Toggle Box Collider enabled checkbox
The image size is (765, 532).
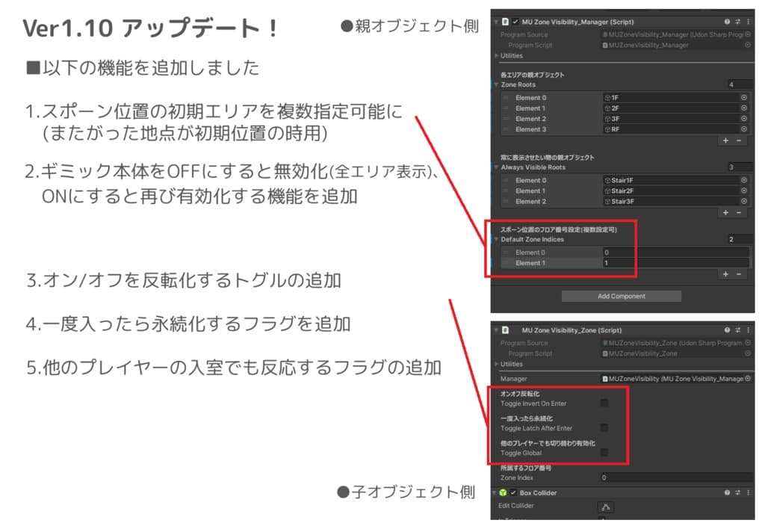(x=513, y=492)
